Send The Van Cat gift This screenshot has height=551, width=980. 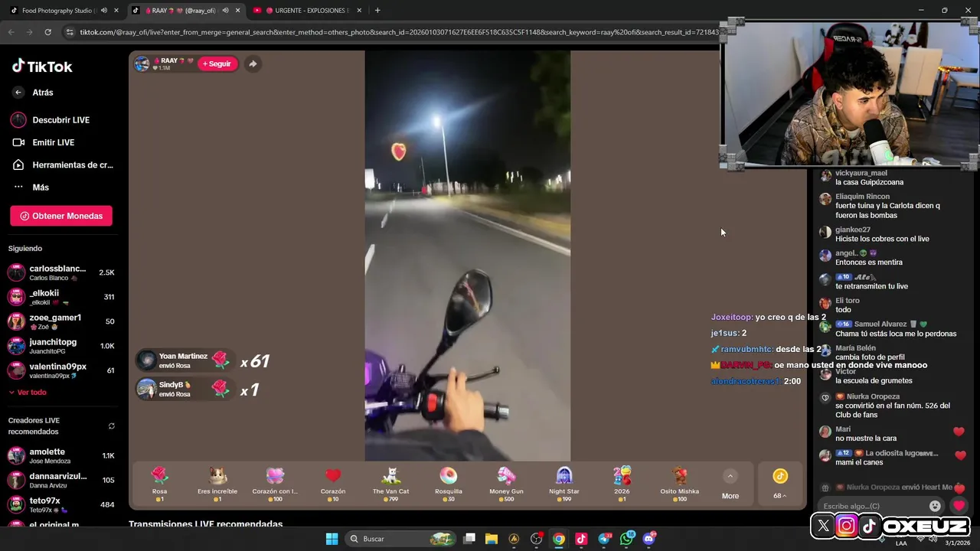coord(390,484)
